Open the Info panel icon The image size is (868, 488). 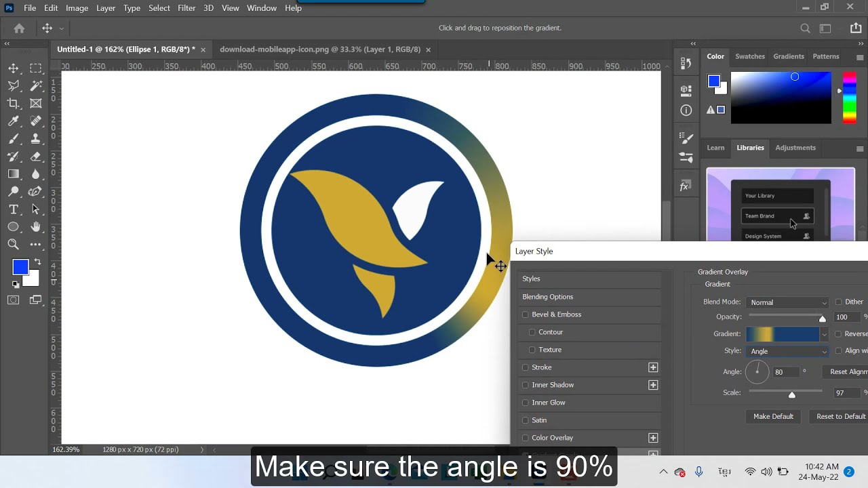point(686,110)
